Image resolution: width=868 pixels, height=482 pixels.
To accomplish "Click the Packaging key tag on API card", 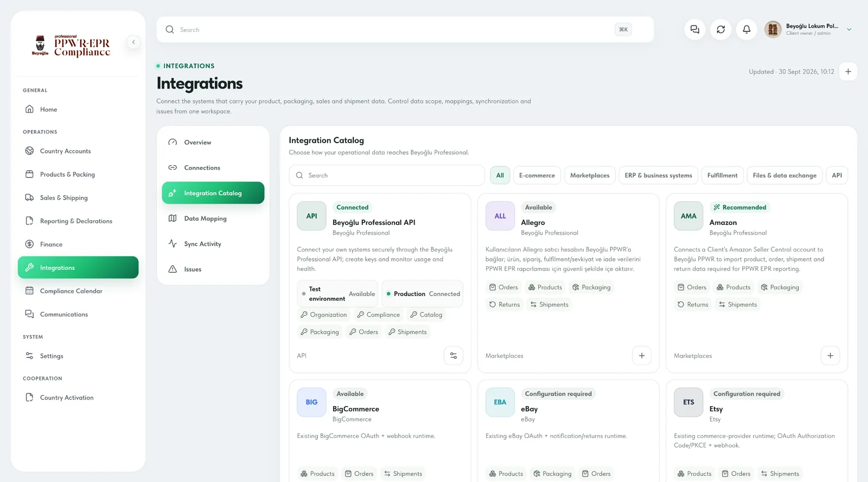I will [320, 332].
